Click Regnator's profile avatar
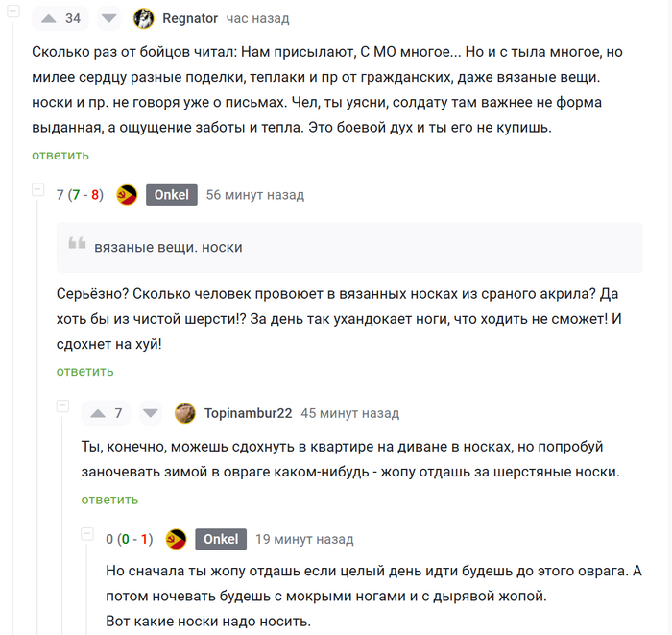The width and height of the screenshot is (672, 635). pos(144,18)
